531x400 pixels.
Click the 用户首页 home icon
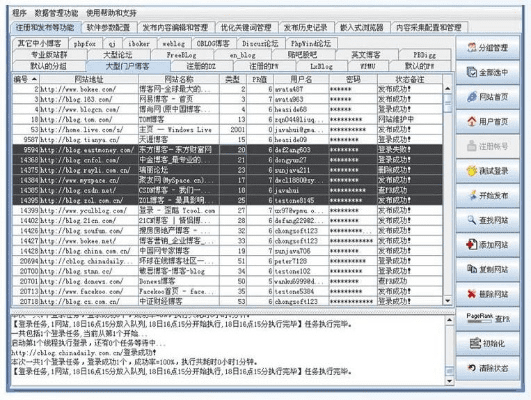coord(472,122)
